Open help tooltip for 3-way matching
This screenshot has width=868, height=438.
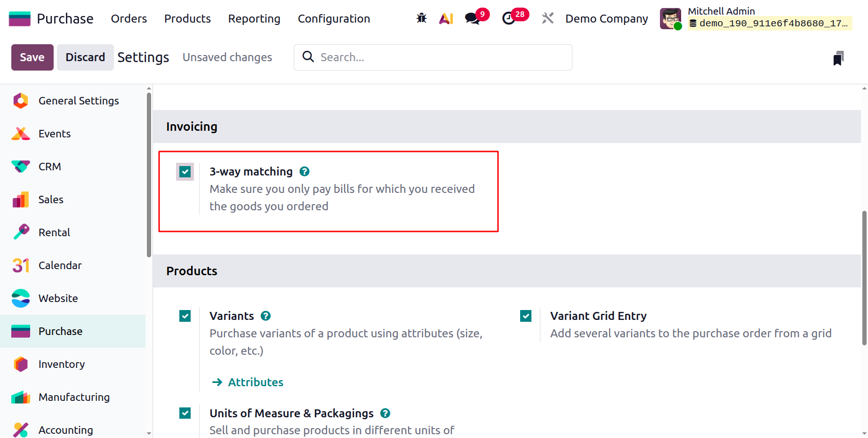coord(305,172)
